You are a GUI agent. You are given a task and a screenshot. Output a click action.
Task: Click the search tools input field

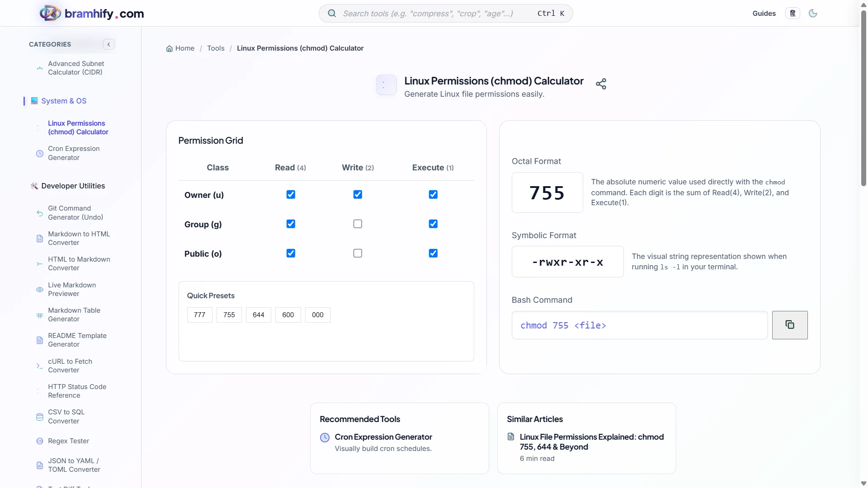pyautogui.click(x=446, y=14)
